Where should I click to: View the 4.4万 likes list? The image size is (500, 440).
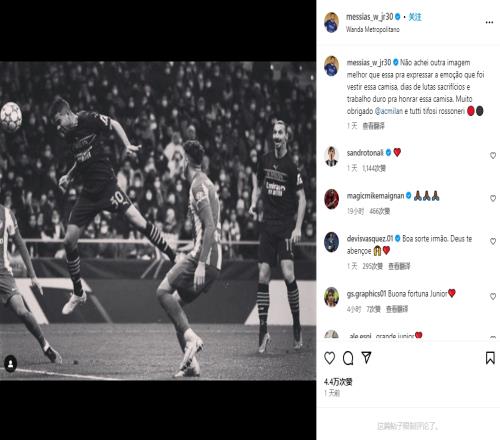[x=338, y=382]
